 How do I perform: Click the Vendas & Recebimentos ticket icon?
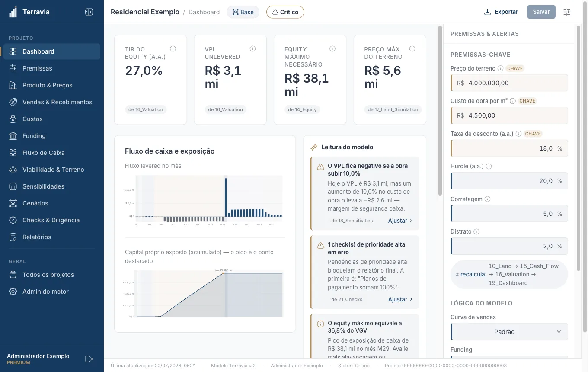coord(13,102)
